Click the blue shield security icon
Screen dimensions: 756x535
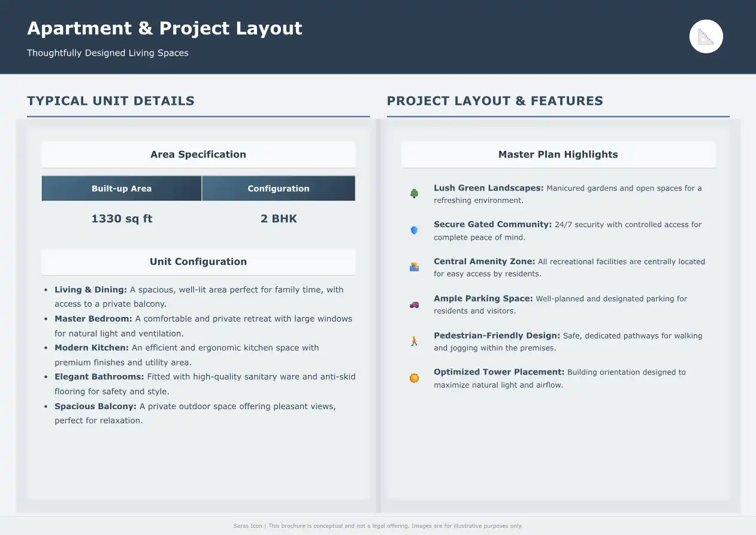[x=414, y=230]
